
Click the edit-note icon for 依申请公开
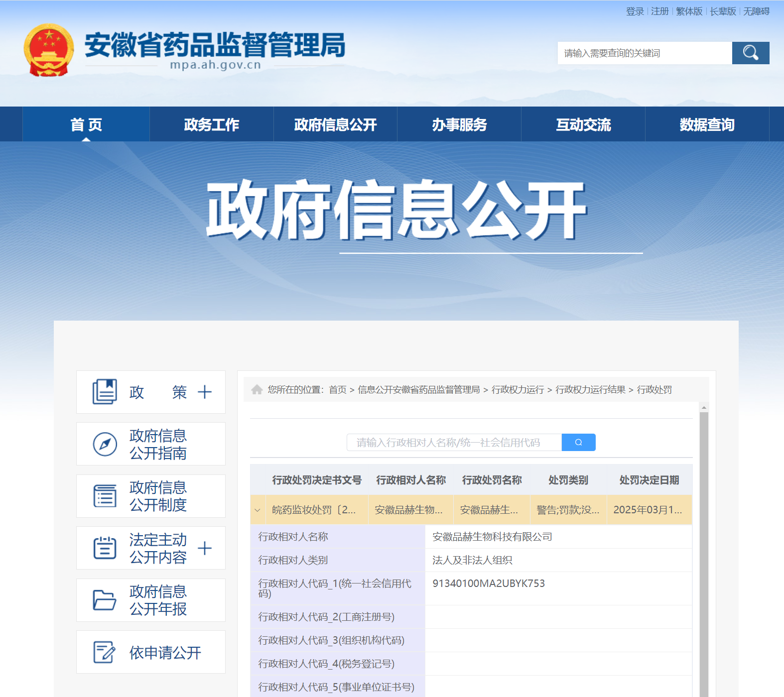(x=105, y=652)
